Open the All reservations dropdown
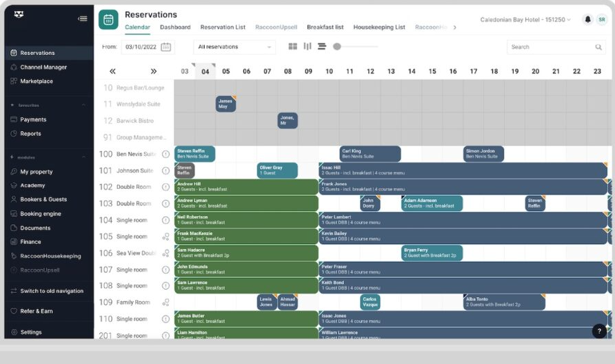 point(234,47)
